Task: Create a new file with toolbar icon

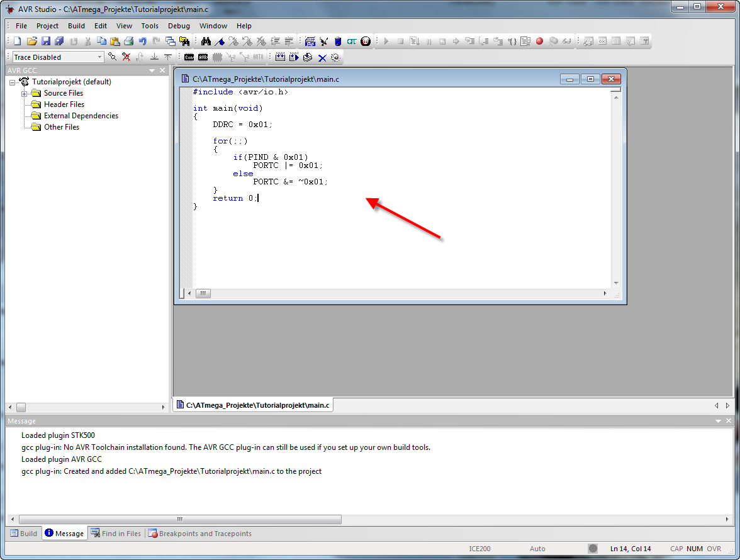Action: coord(18,42)
